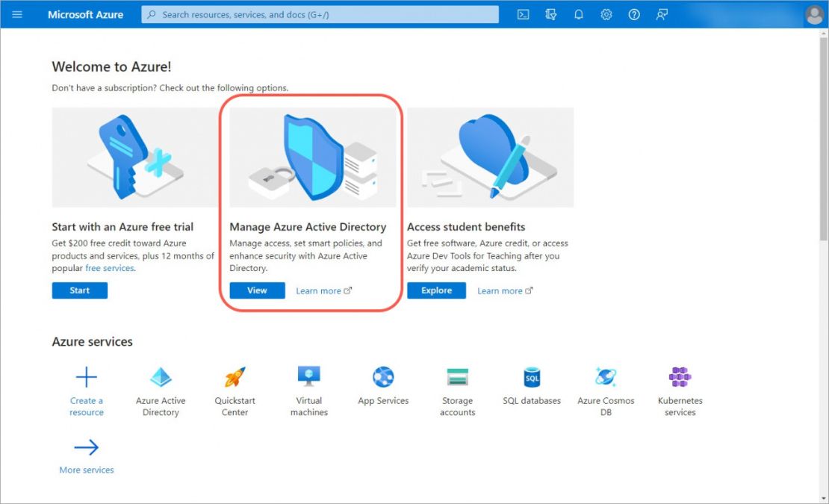The height and width of the screenshot is (504, 829).
Task: Open Directory and subscription filter icon
Action: 551,14
